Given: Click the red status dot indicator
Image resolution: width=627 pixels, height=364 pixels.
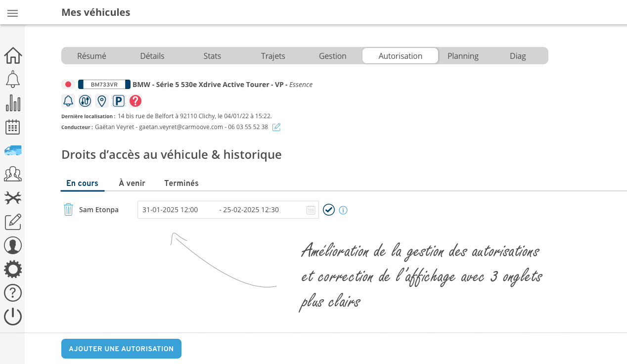Looking at the screenshot, I should click(x=68, y=85).
